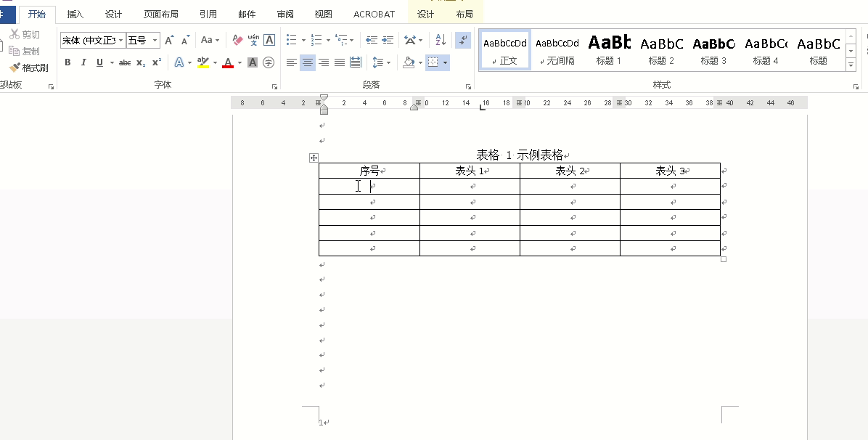This screenshot has height=440, width=868.
Task: Toggle strikethrough text
Action: pyautogui.click(x=125, y=62)
